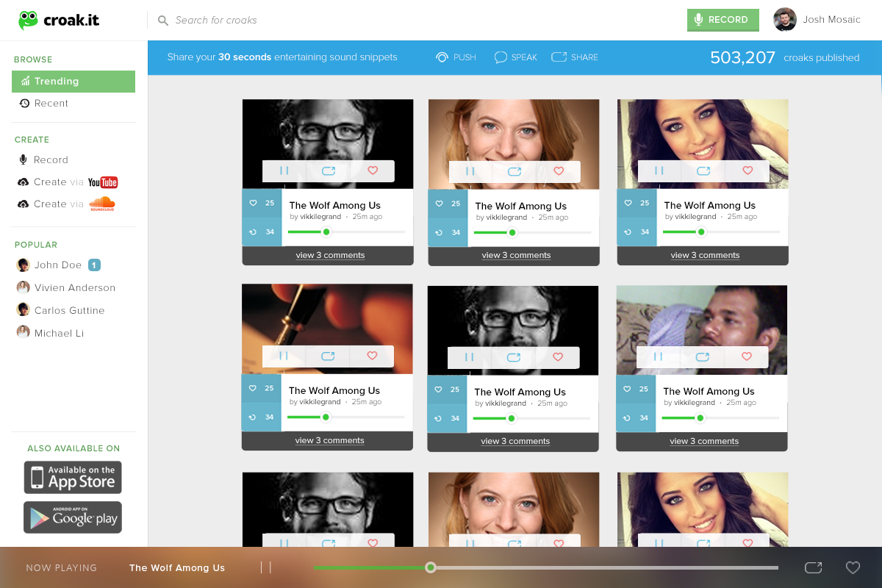Open the title of the fountain pen card
Image resolution: width=882 pixels, height=588 pixels.
tap(334, 391)
